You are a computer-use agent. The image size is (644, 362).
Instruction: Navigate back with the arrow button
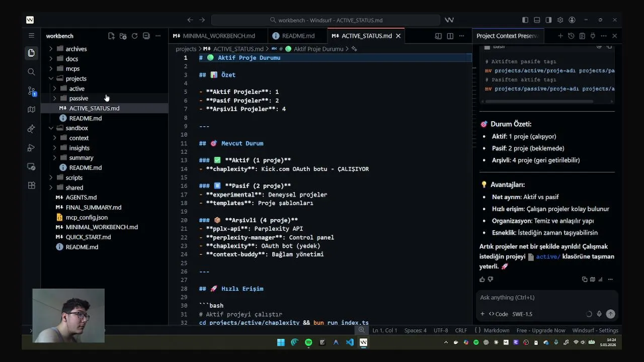(190, 20)
